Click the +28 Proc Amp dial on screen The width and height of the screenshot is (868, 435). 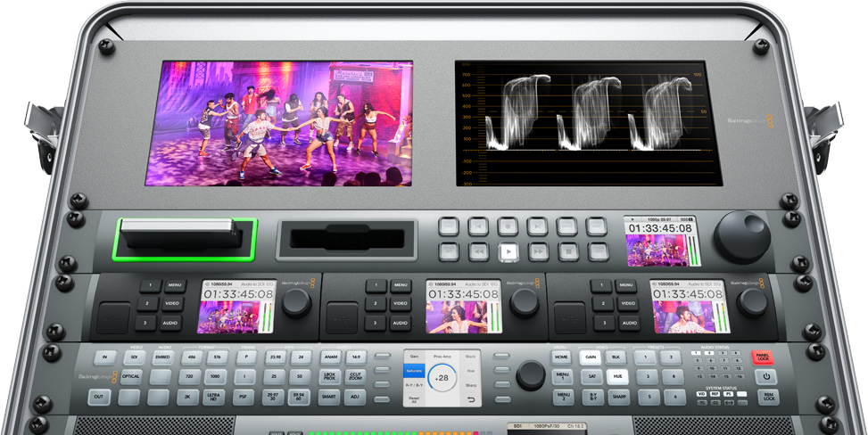442,378
